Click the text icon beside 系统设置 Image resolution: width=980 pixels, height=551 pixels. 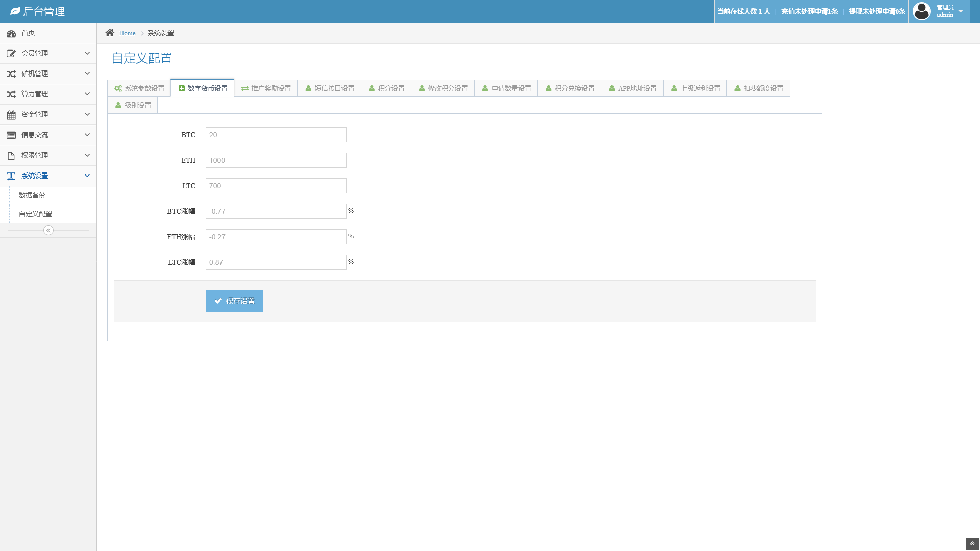(11, 176)
